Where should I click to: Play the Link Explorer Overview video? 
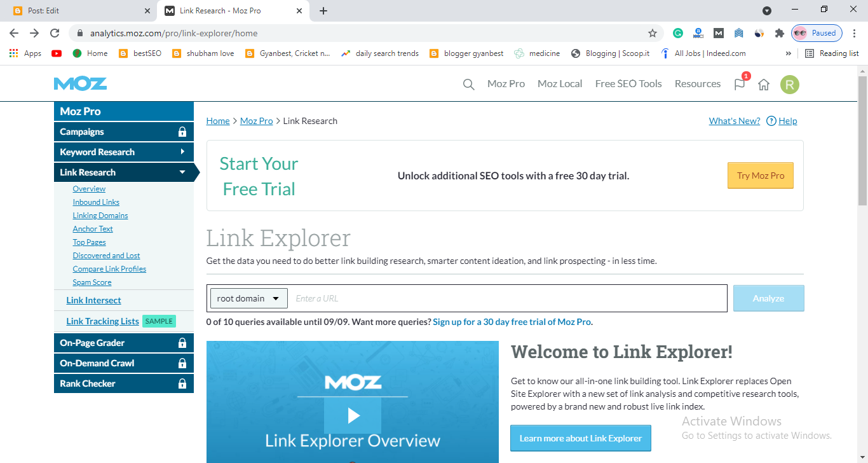tap(353, 415)
